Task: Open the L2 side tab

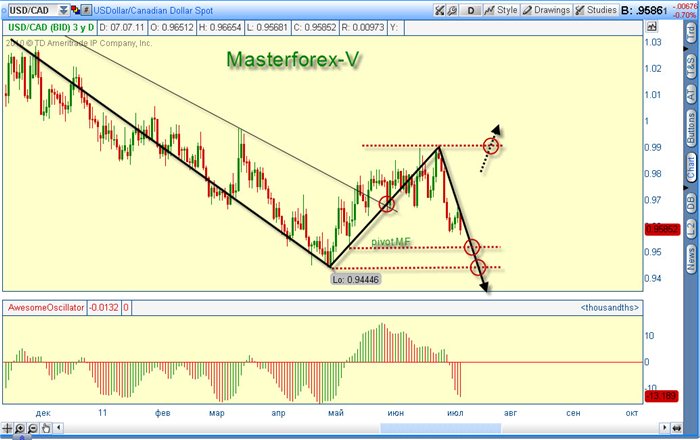Action: pos(691,228)
